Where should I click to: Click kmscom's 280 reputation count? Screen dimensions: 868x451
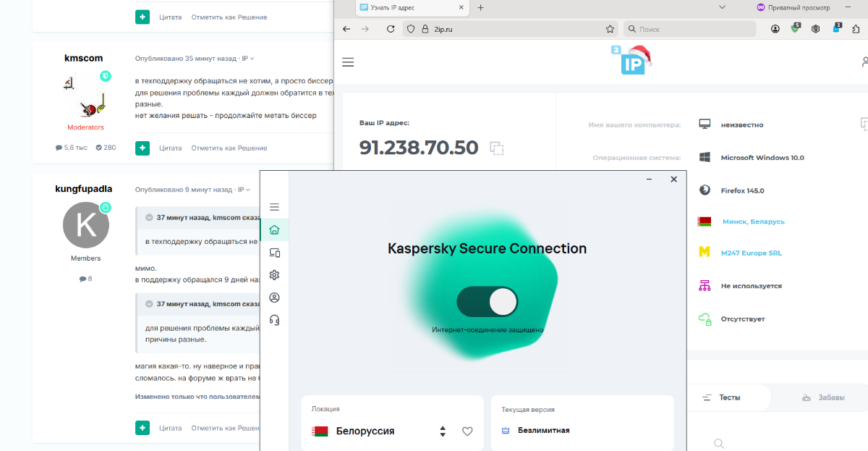105,148
